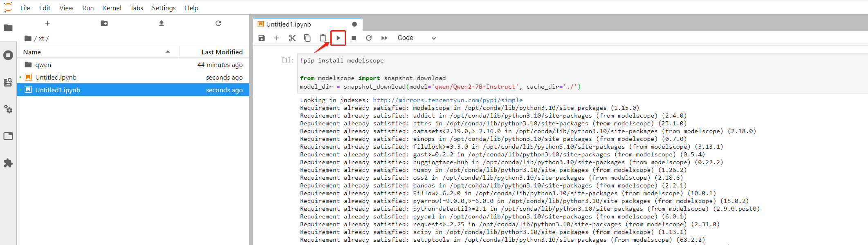Click into the code cell editor
This screenshot has height=245, width=868.
(582, 73)
